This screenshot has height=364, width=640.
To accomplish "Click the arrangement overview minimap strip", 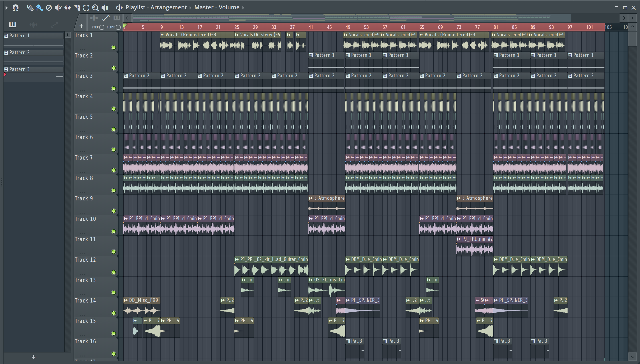I will [351, 18].
